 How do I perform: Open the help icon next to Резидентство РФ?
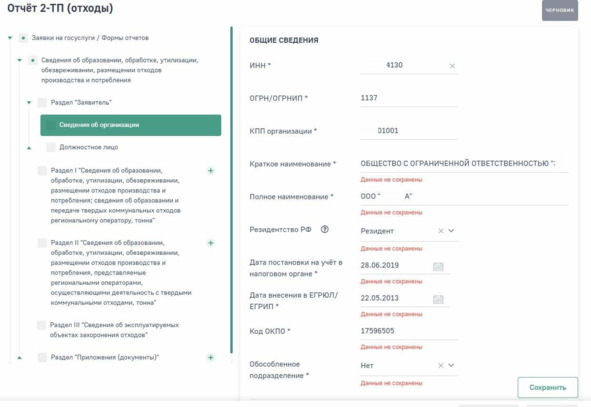click(x=325, y=229)
